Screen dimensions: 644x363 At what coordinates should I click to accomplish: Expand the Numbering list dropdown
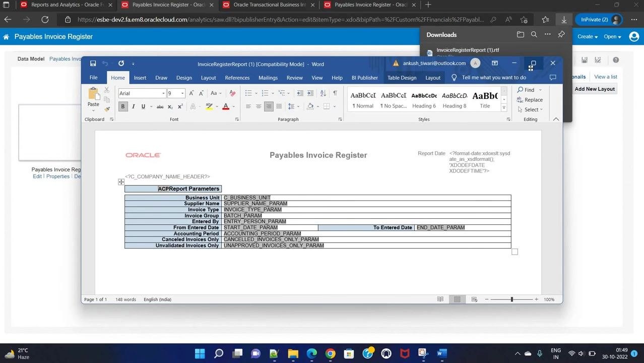(x=273, y=93)
